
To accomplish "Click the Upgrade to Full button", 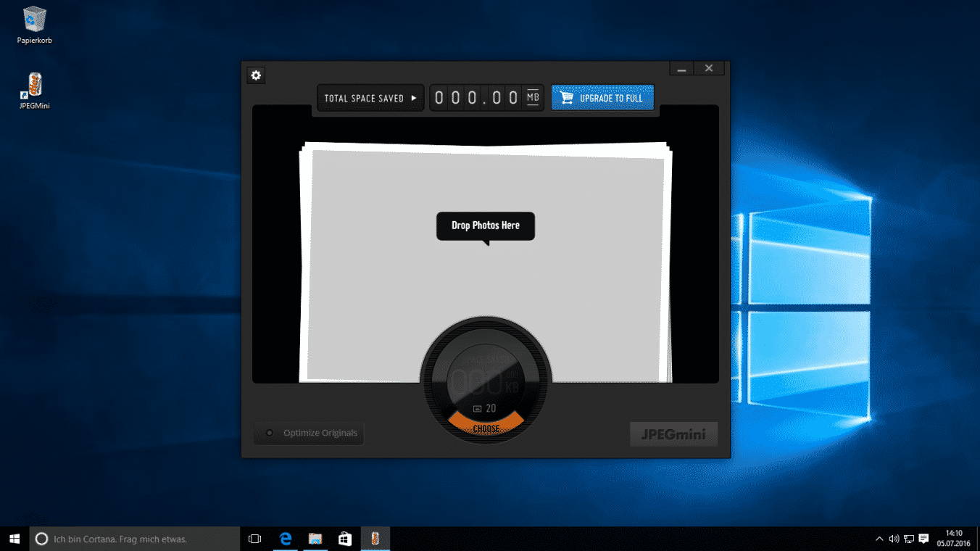I will (x=602, y=98).
